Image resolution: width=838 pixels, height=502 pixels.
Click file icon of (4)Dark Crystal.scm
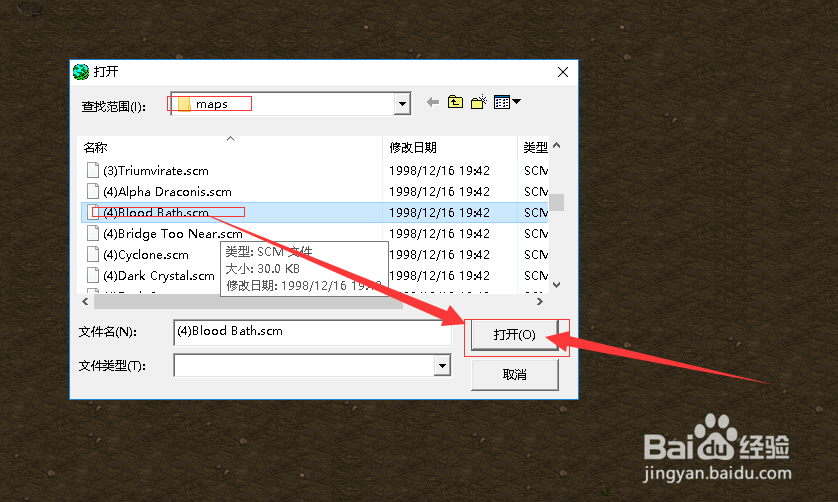point(93,275)
